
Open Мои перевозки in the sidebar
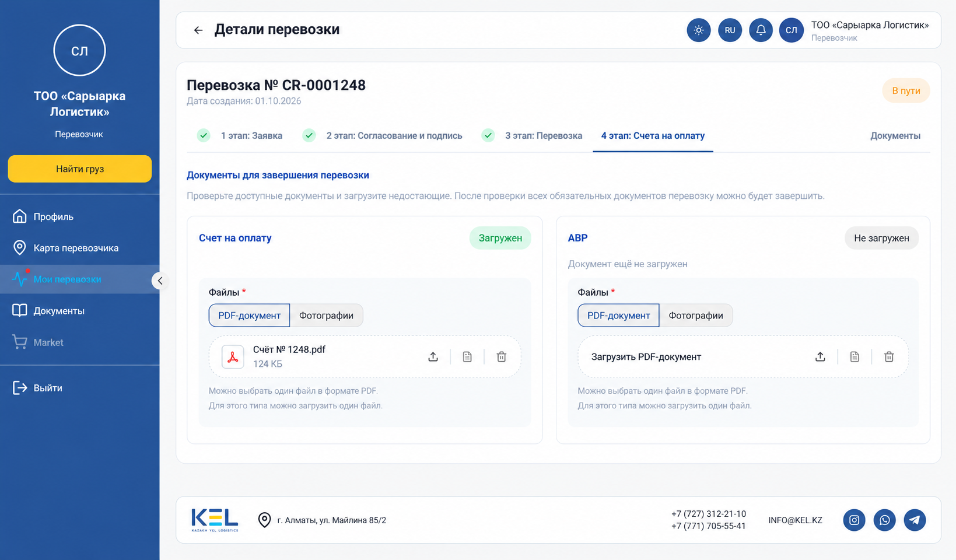80,279
